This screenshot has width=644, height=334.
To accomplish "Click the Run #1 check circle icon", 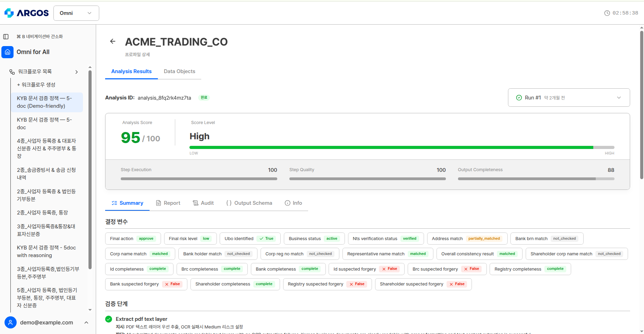I will (519, 98).
